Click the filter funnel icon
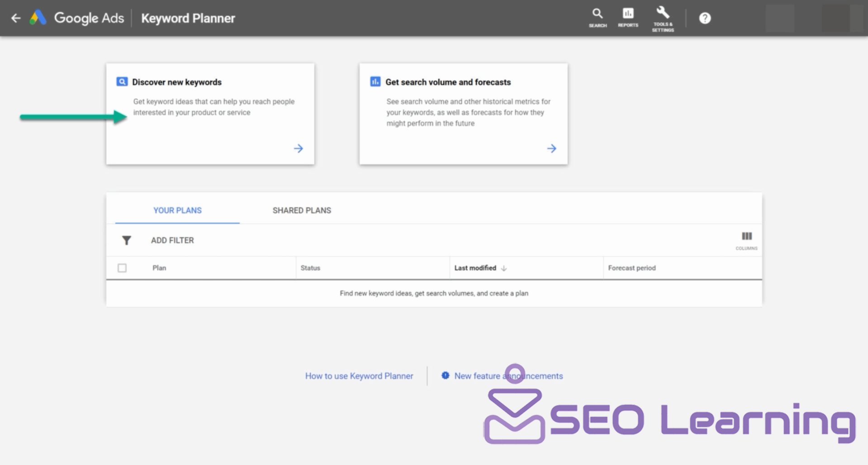This screenshot has width=868, height=465. pos(127,240)
